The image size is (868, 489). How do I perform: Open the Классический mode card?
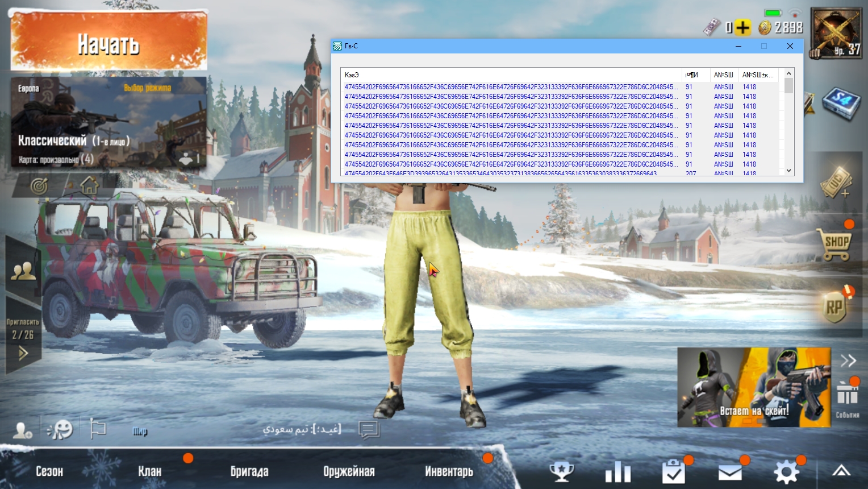[108, 123]
